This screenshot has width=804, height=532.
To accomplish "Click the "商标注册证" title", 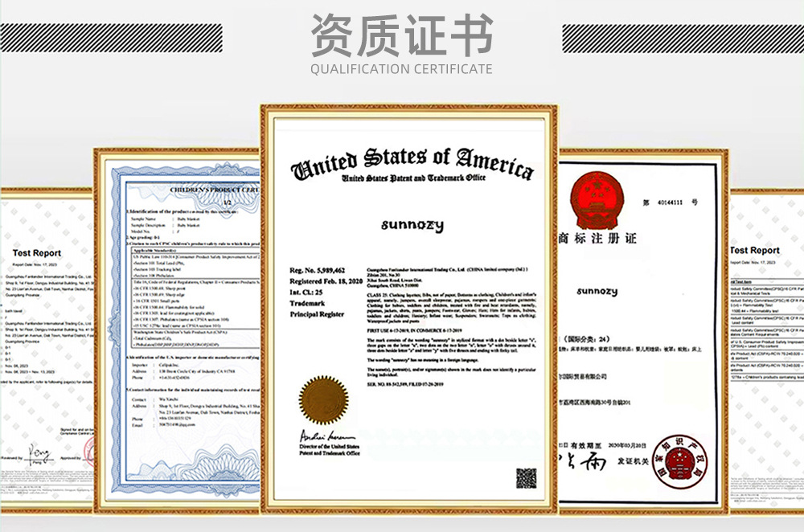I will 598,239.
